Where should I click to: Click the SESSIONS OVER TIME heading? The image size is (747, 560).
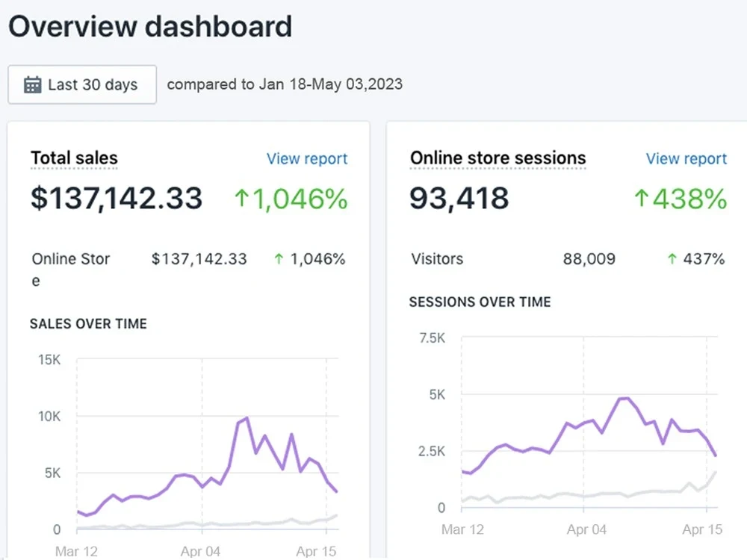click(x=480, y=302)
